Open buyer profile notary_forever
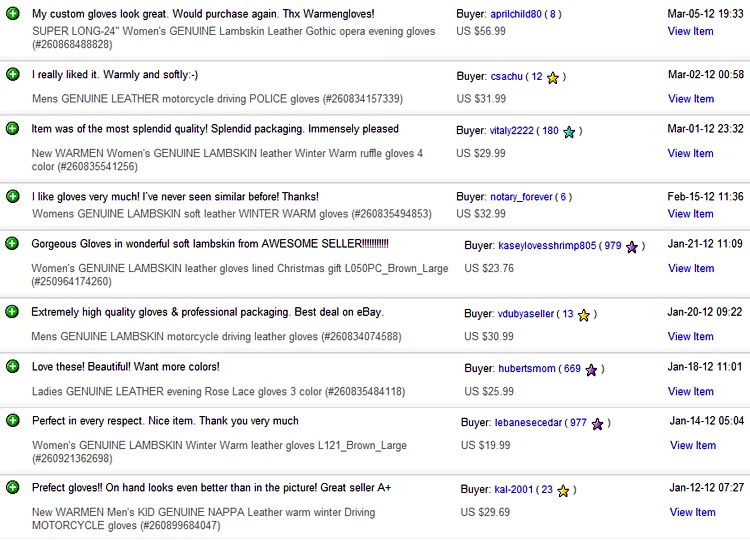Viewport: 750px width, 540px height. (x=521, y=197)
